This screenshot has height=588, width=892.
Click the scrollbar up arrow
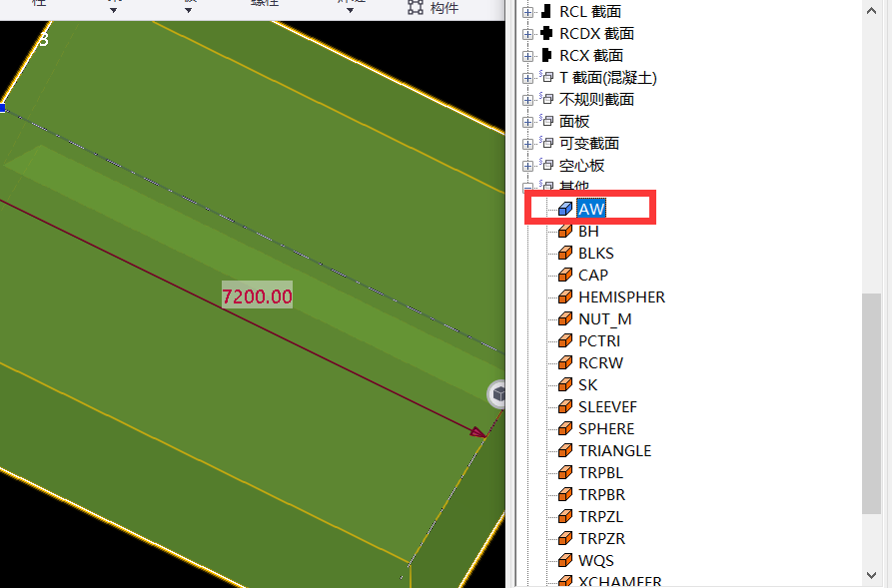pos(871,10)
